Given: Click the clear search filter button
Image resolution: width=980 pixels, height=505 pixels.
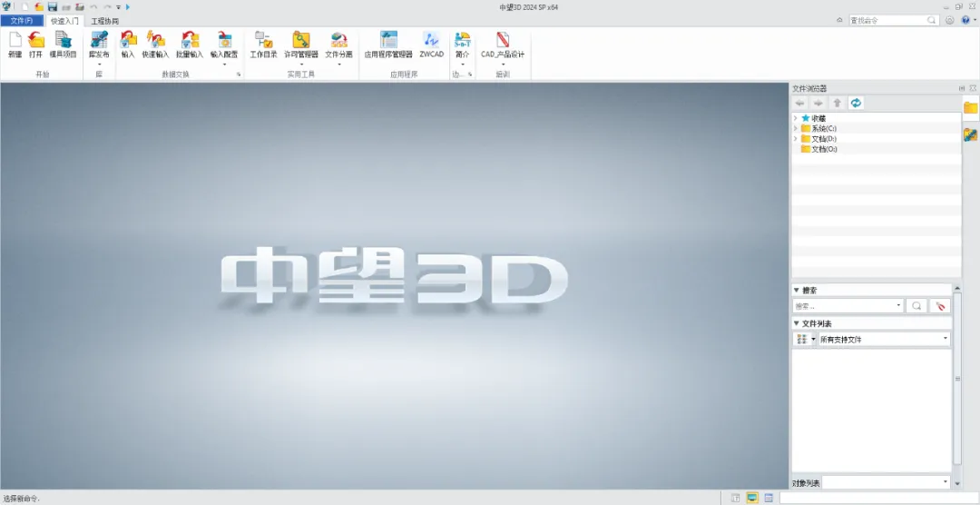Looking at the screenshot, I should pos(939,306).
